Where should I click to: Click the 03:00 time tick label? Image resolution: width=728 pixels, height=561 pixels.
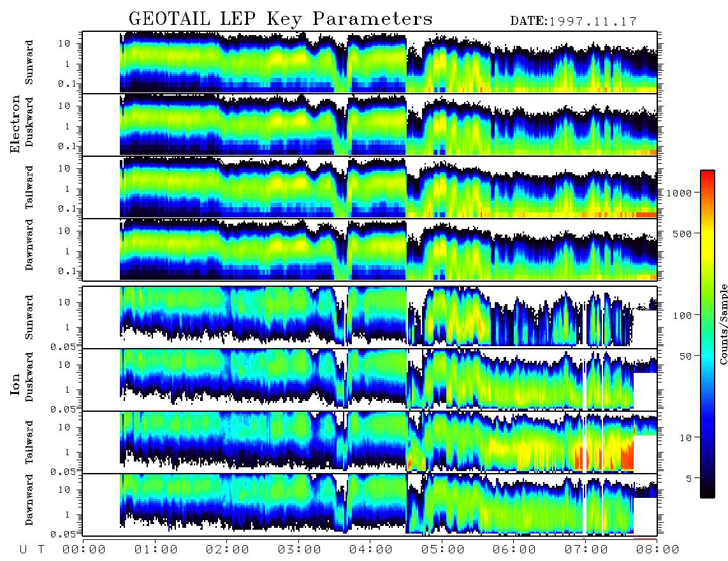click(x=299, y=550)
